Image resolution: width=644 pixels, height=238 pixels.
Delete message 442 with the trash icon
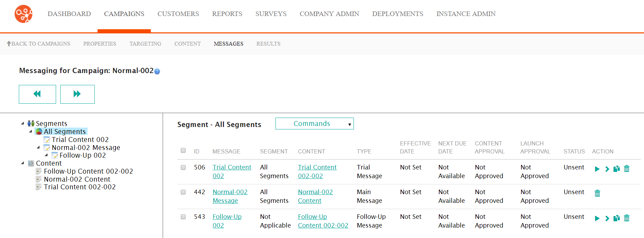(597, 193)
